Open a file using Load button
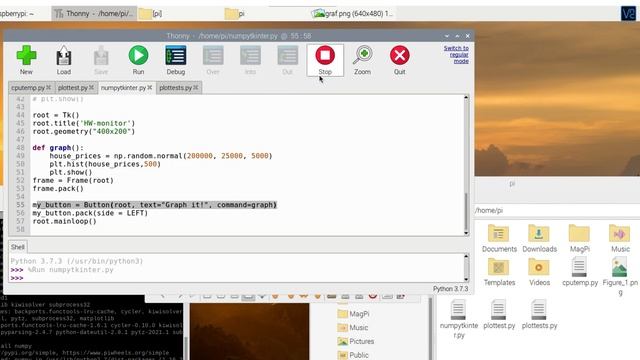Screen dimensions: 640x360 tap(64, 60)
